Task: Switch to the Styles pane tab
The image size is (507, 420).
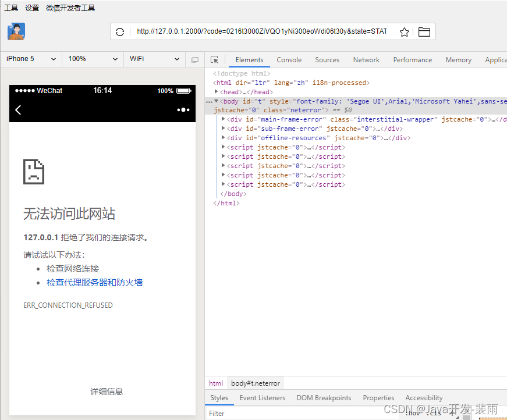Action: coord(219,398)
